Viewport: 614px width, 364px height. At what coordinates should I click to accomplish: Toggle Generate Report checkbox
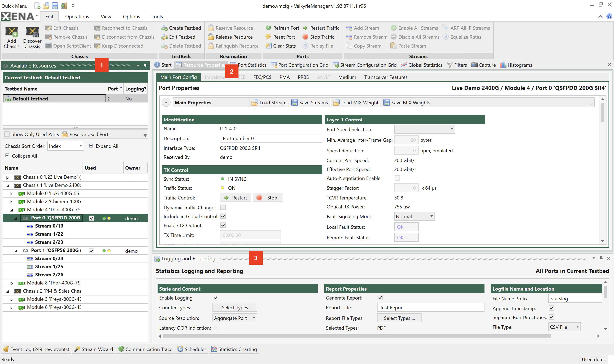[380, 298]
